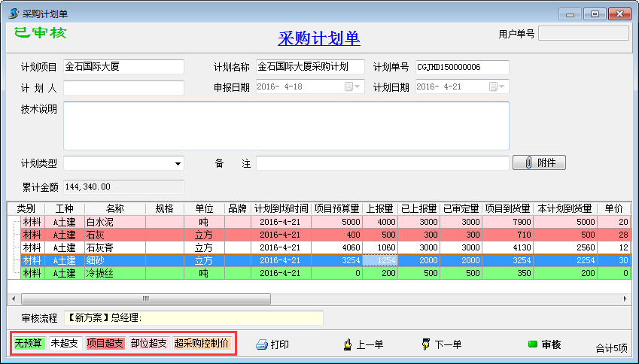Select the 无预算 green legend swatch
The height and width of the screenshot is (364, 639).
point(29,344)
